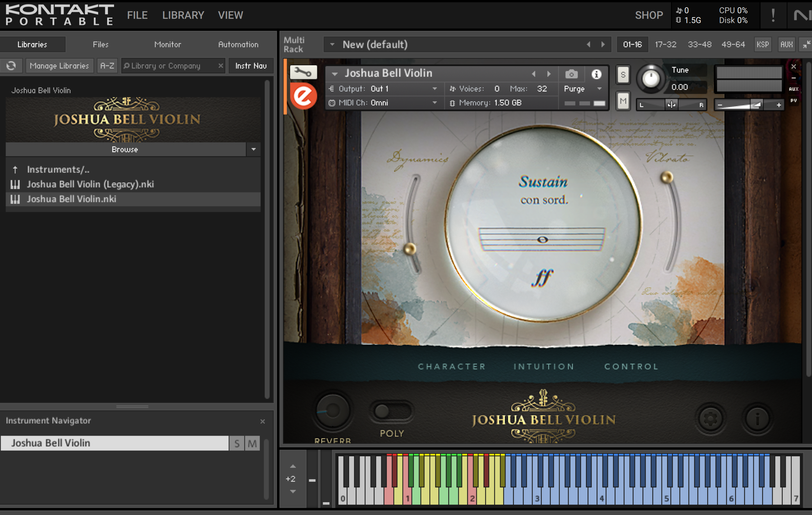Open instrument info with the header i icon

point(596,74)
